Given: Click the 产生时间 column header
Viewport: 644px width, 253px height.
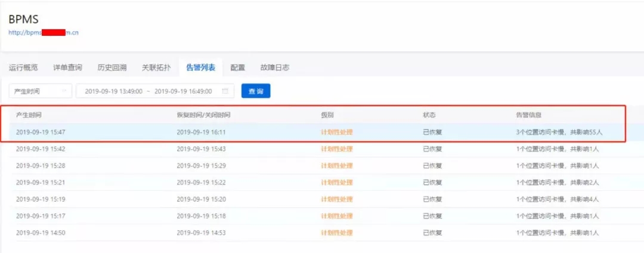Looking at the screenshot, I should 29,115.
